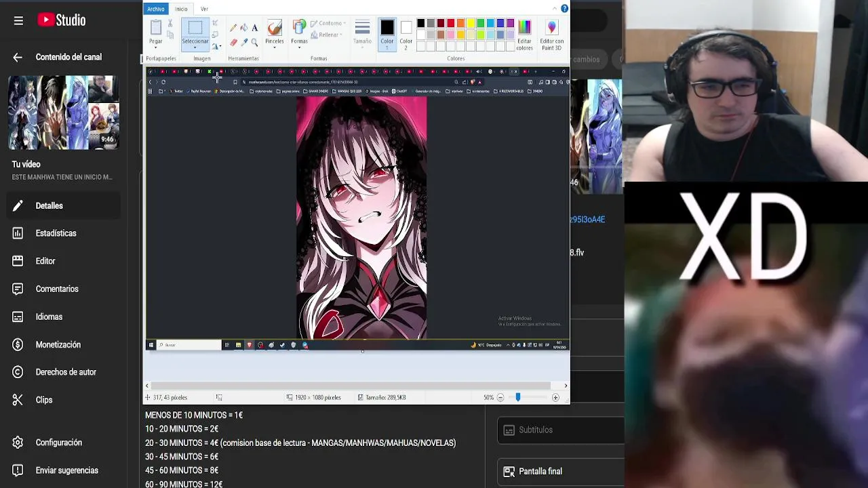Open Idiomas in Studio sidebar
The image size is (868, 488).
point(64,317)
